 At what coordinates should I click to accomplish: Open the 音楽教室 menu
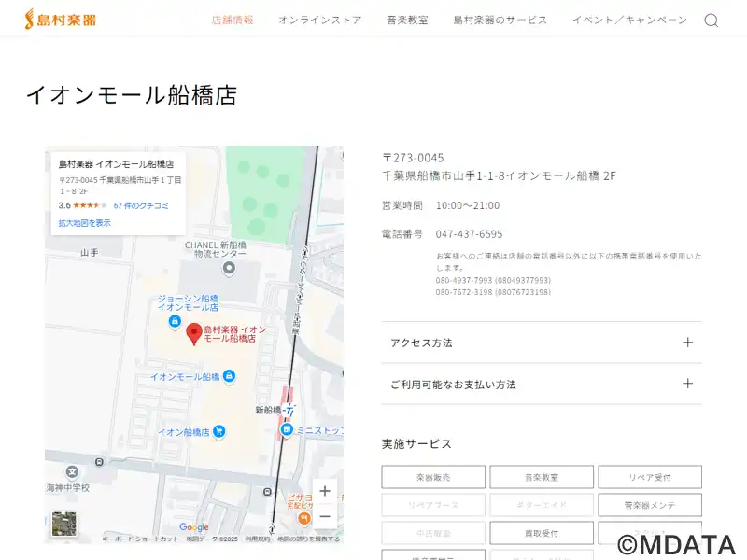pos(407,20)
